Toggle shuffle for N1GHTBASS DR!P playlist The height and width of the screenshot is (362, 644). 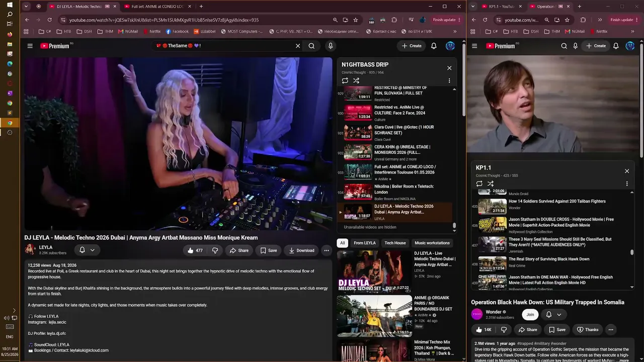[x=356, y=80]
